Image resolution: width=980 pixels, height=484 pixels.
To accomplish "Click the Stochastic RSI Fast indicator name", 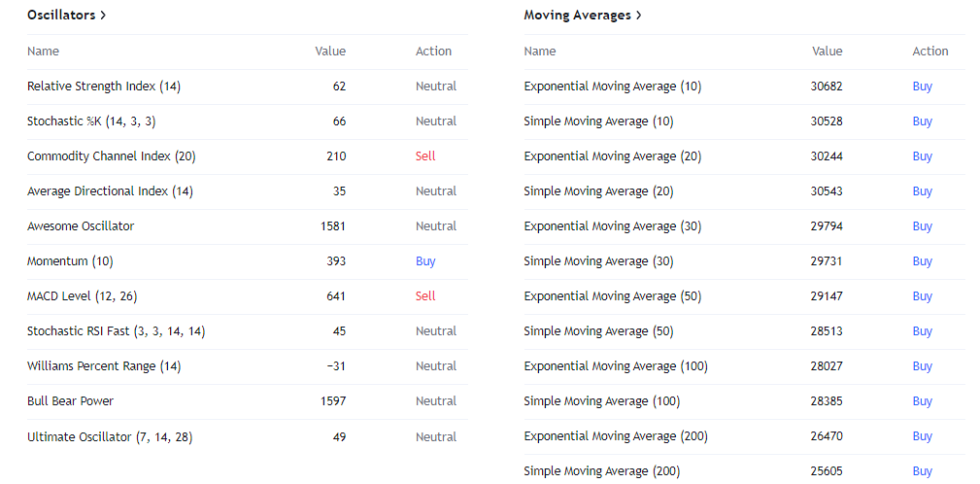I will point(117,331).
